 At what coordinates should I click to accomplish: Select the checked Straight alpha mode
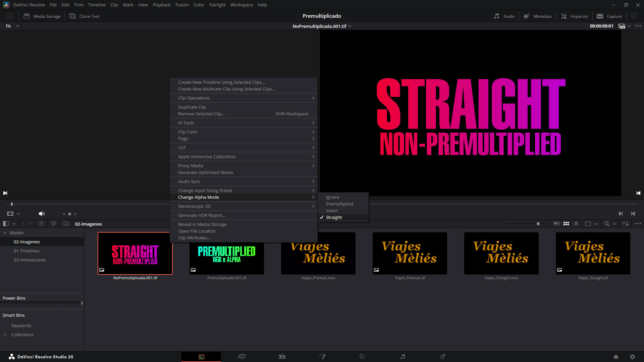334,217
